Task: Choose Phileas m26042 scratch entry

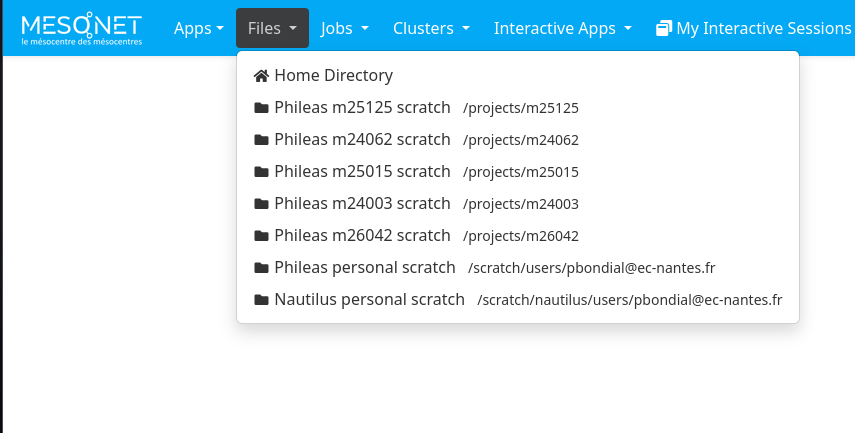Action: 362,235
